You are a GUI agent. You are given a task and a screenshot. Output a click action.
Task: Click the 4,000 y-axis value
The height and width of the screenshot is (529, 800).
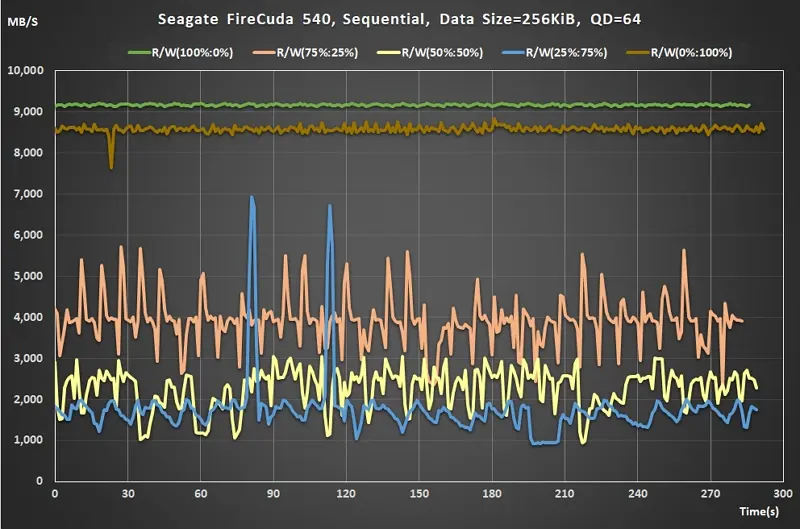[29, 317]
